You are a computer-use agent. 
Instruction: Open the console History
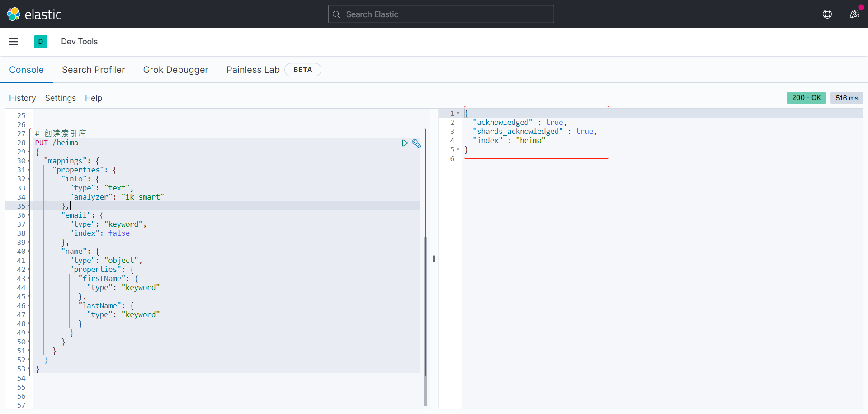pos(23,98)
